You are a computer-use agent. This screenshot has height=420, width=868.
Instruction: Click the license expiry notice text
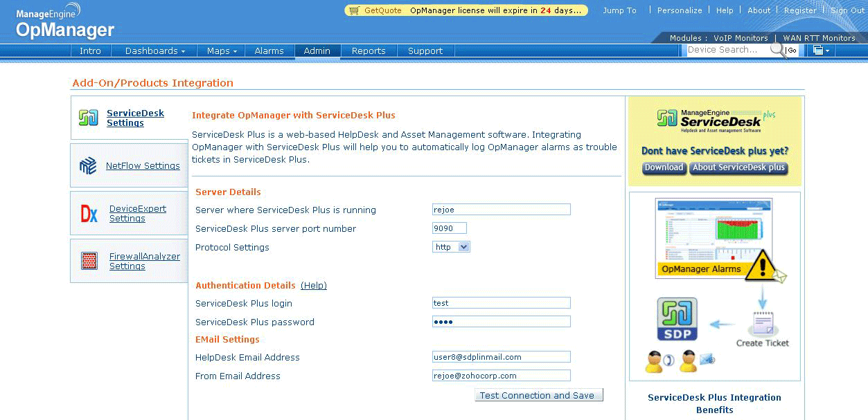click(x=496, y=10)
